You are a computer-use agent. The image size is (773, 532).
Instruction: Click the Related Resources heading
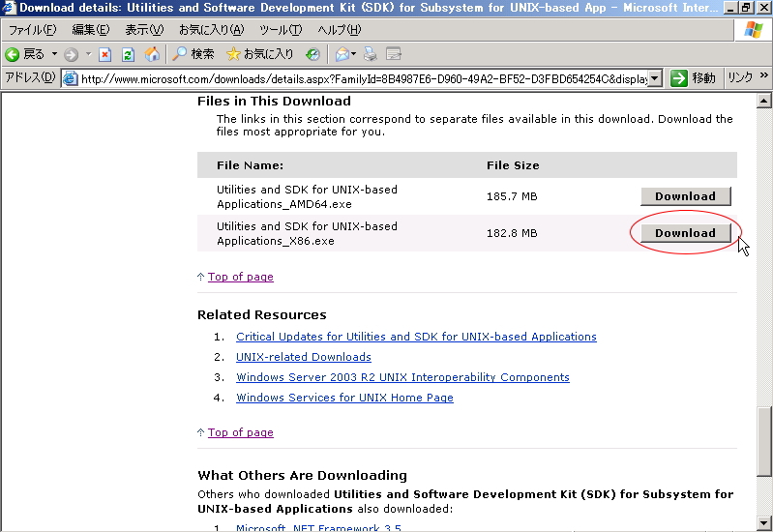point(262,314)
